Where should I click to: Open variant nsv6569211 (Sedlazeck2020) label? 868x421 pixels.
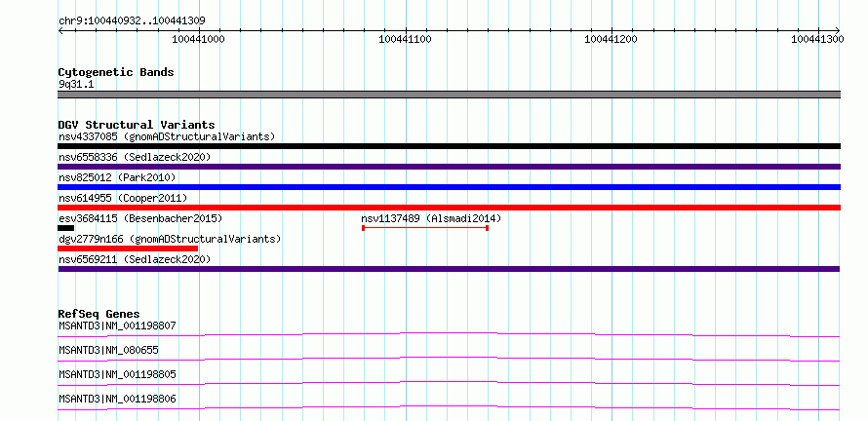point(135,259)
